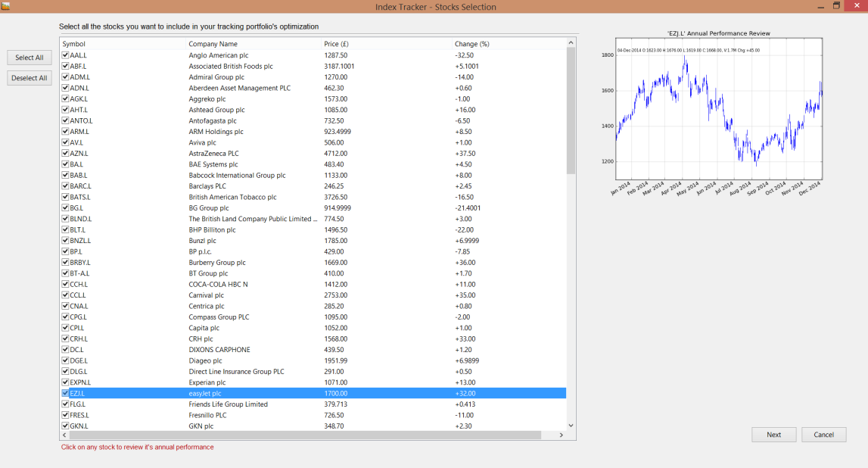Select the Bunzl plc row
Image resolution: width=868 pixels, height=468 pixels.
[x=313, y=240]
